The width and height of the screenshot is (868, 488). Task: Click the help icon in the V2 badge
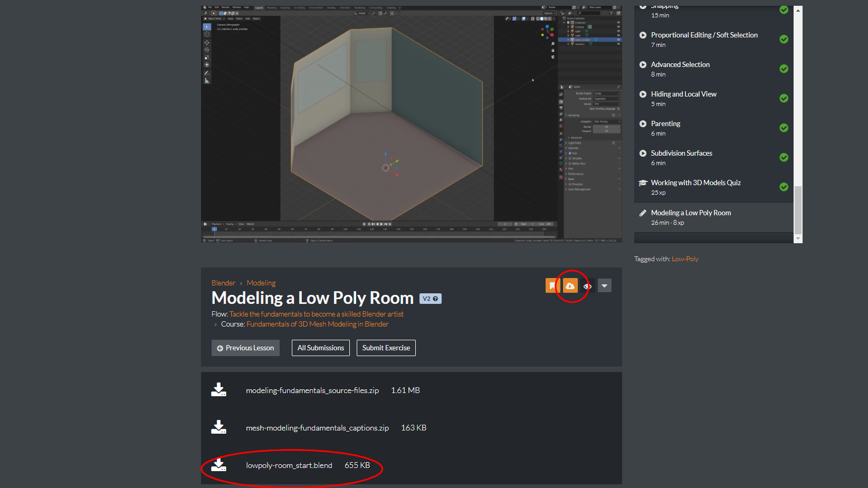pyautogui.click(x=435, y=299)
